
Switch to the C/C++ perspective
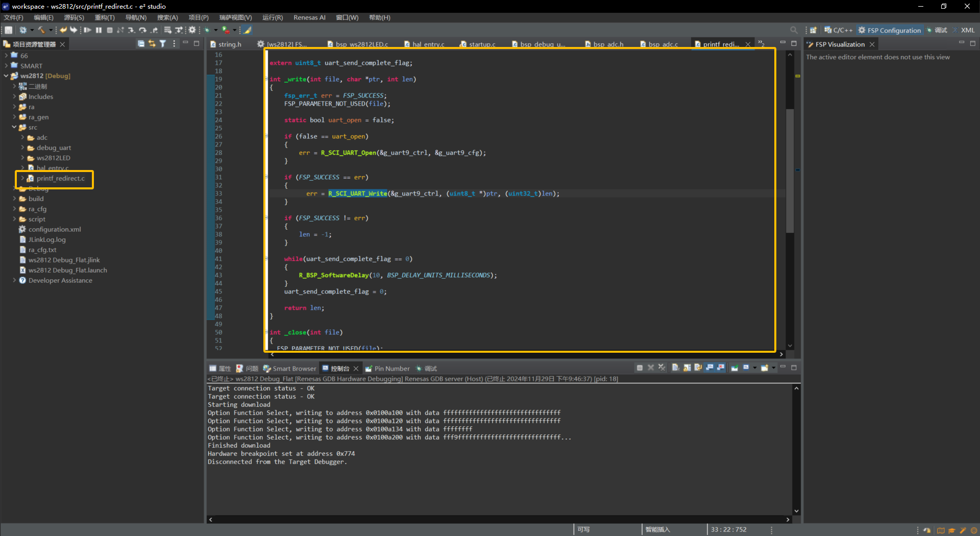(x=838, y=30)
